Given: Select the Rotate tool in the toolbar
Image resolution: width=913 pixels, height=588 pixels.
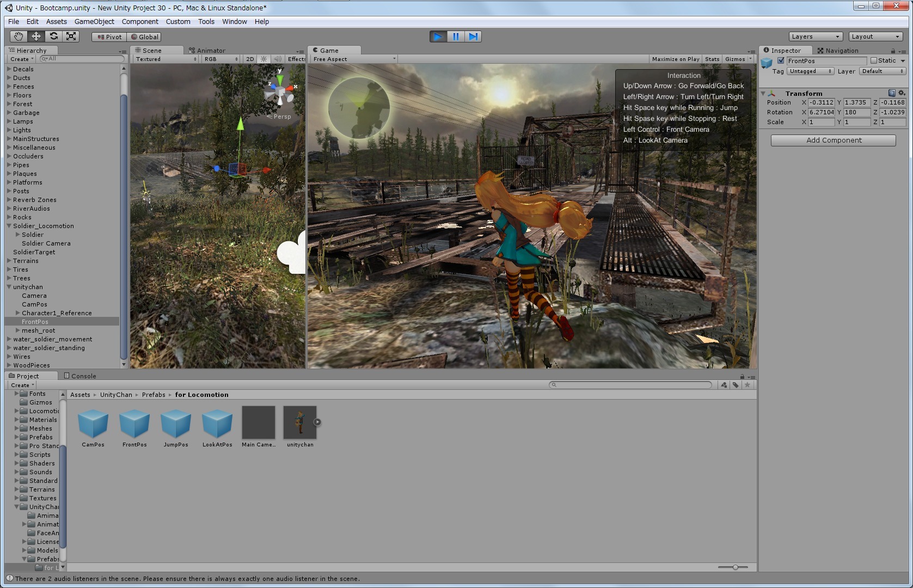Looking at the screenshot, I should 53,36.
